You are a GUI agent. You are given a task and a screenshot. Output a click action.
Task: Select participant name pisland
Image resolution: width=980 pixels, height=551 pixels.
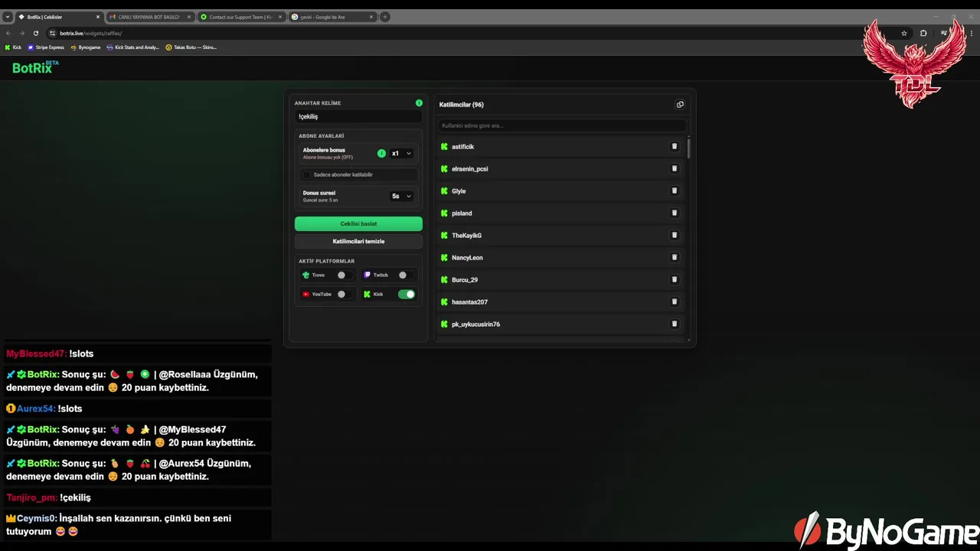(x=462, y=213)
